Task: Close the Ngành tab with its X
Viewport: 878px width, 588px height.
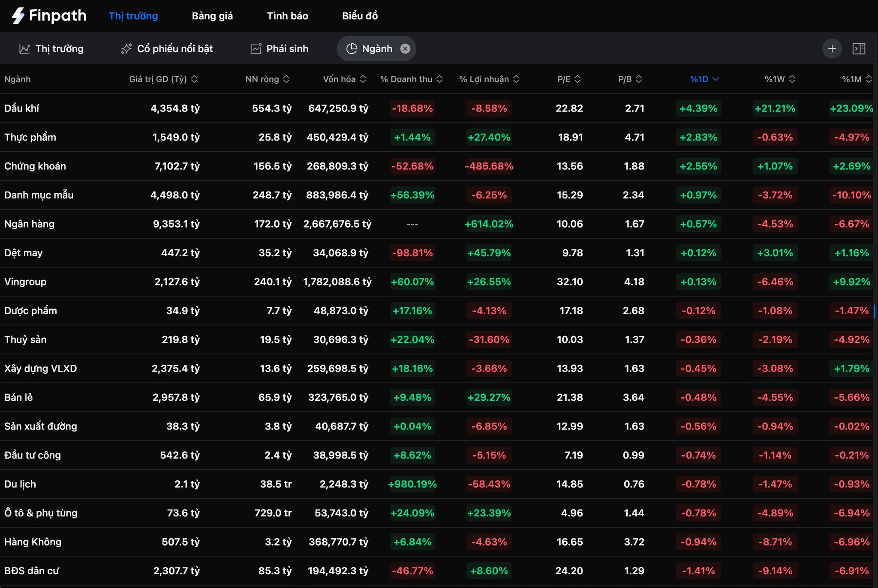Action: point(405,49)
